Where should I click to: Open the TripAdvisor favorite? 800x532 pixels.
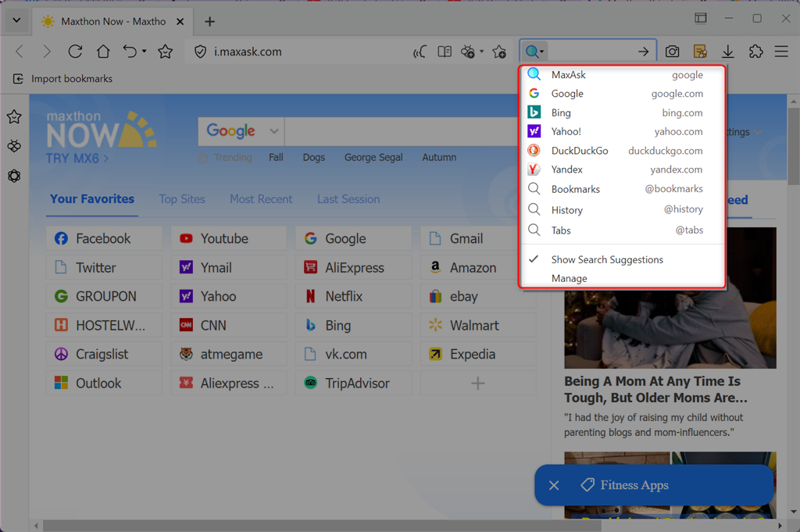[x=353, y=383]
